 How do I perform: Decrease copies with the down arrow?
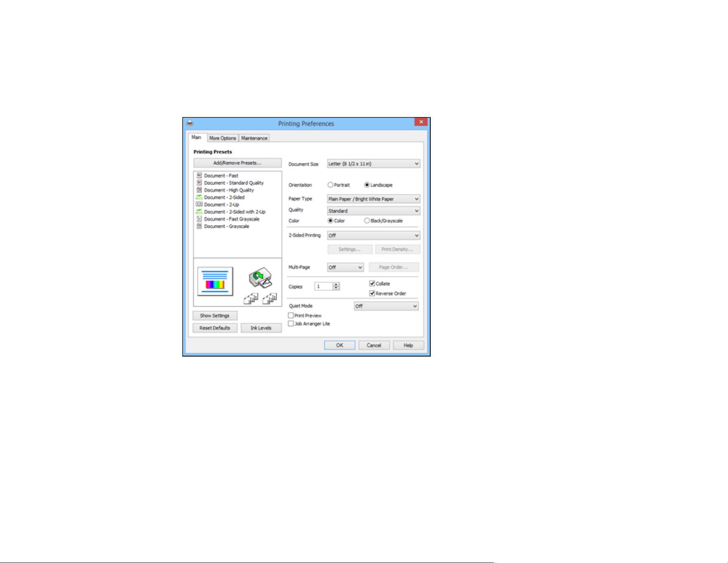336,288
